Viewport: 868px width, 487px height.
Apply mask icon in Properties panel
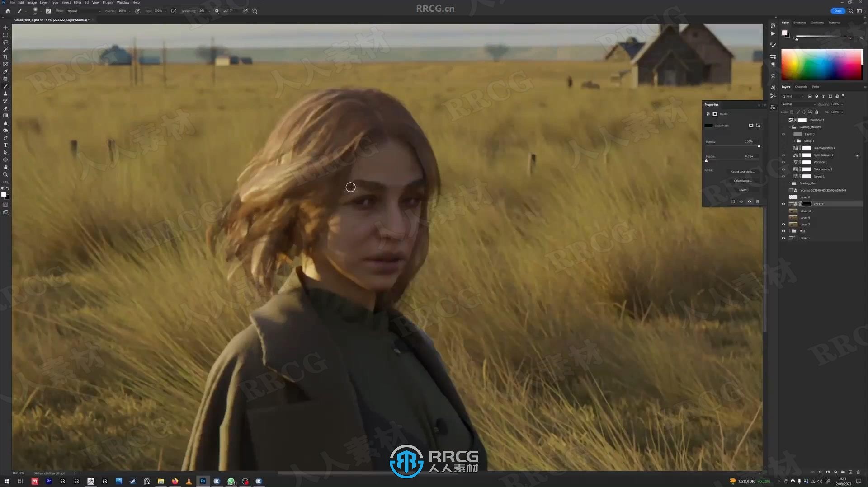coord(741,201)
